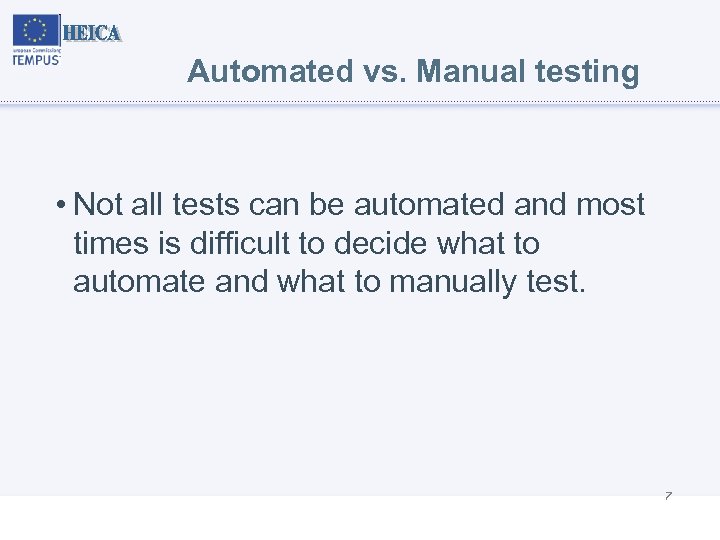Click the word 'automate' starting third line
Image resolution: width=720 pixels, height=540 pixels.
pos(140,282)
